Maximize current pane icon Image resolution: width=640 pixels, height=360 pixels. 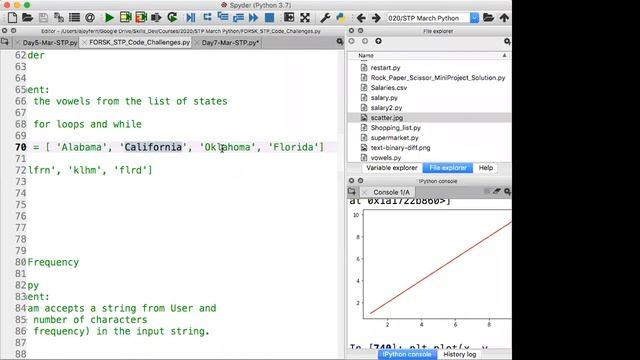click(x=289, y=17)
